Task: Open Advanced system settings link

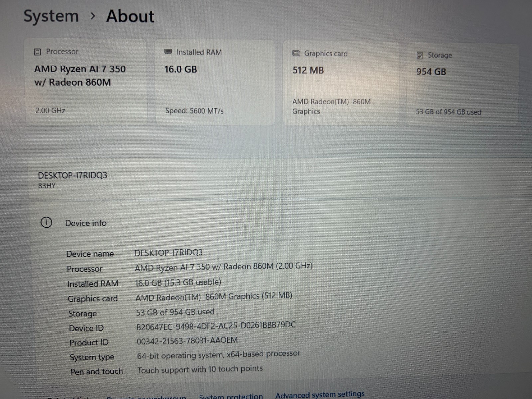Action: (x=320, y=395)
